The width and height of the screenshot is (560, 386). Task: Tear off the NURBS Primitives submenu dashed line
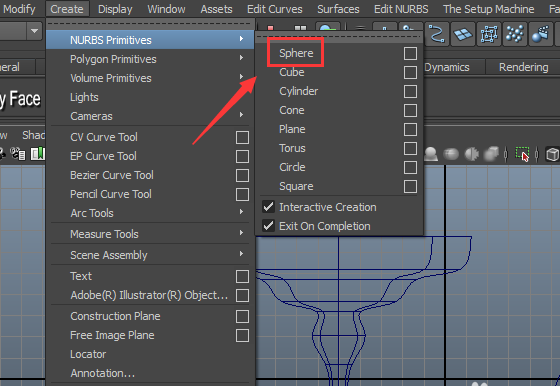pyautogui.click(x=339, y=36)
